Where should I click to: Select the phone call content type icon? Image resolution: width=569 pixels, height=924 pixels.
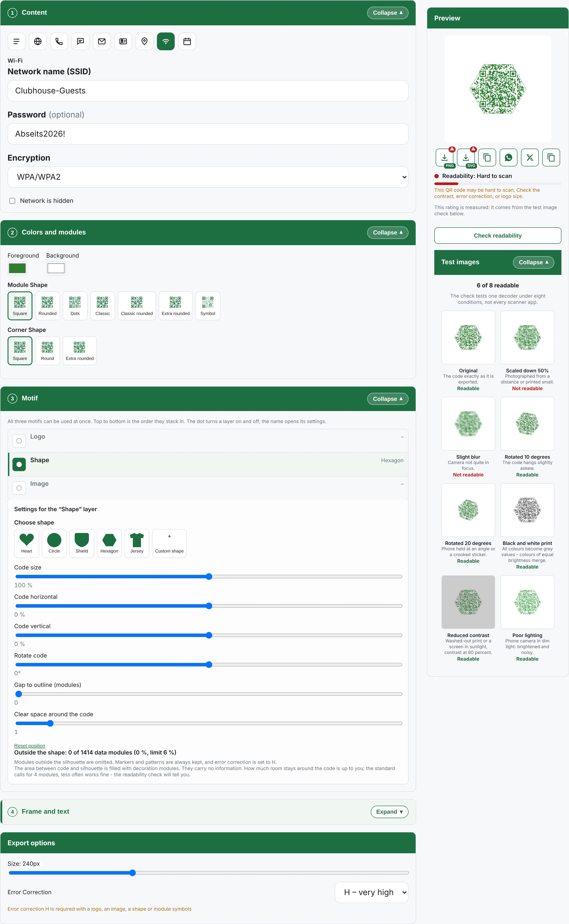59,41
